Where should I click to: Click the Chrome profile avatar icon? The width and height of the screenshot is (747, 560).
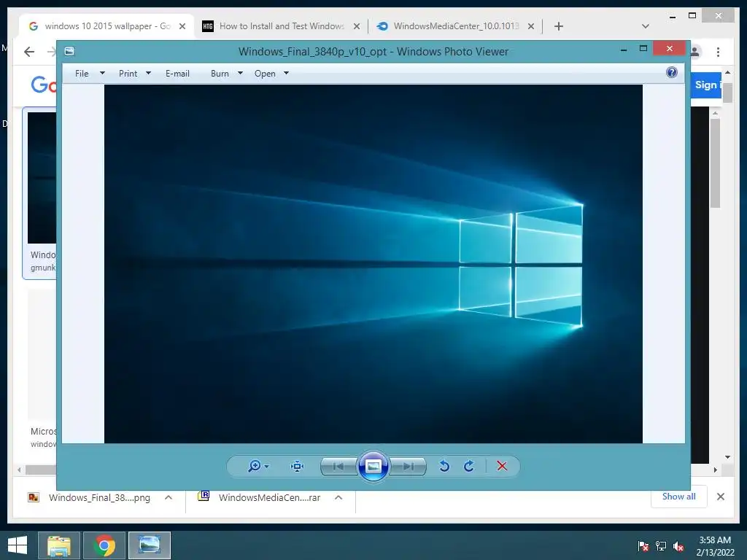pyautogui.click(x=696, y=52)
